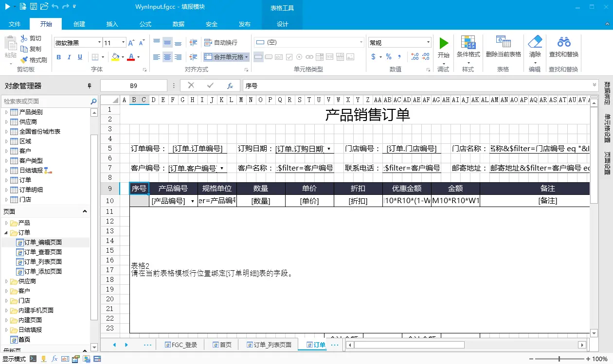Click the Redo arrow icon
This screenshot has height=364, width=613.
click(66, 6)
